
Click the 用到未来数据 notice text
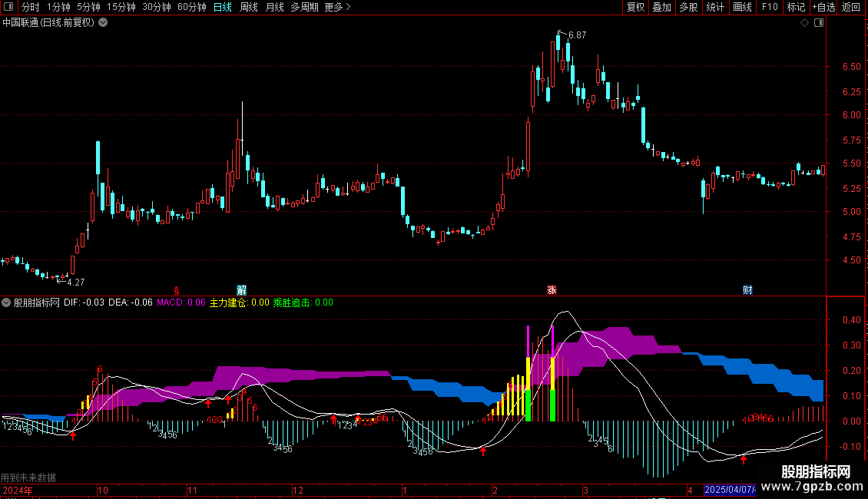28,478
